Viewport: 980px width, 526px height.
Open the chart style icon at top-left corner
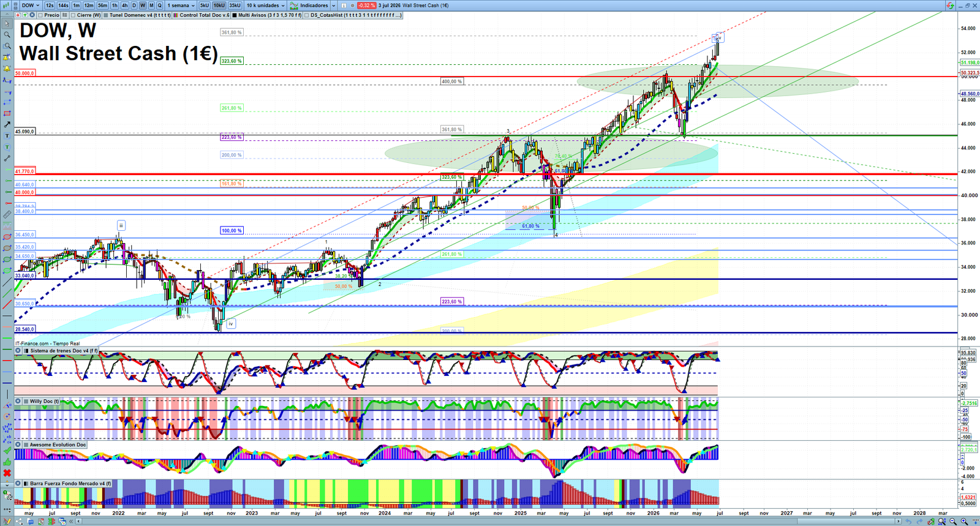point(6,6)
